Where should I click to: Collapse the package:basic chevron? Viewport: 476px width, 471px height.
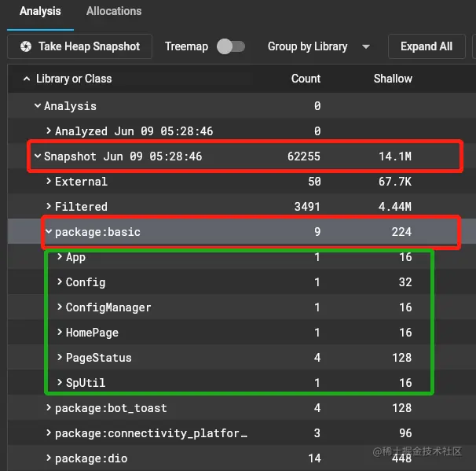(x=49, y=231)
